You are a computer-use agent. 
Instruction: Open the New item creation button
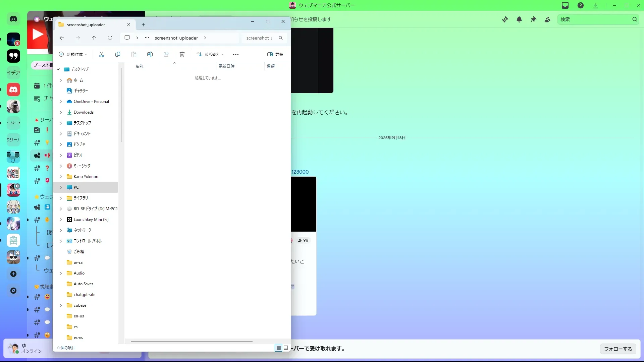73,54
